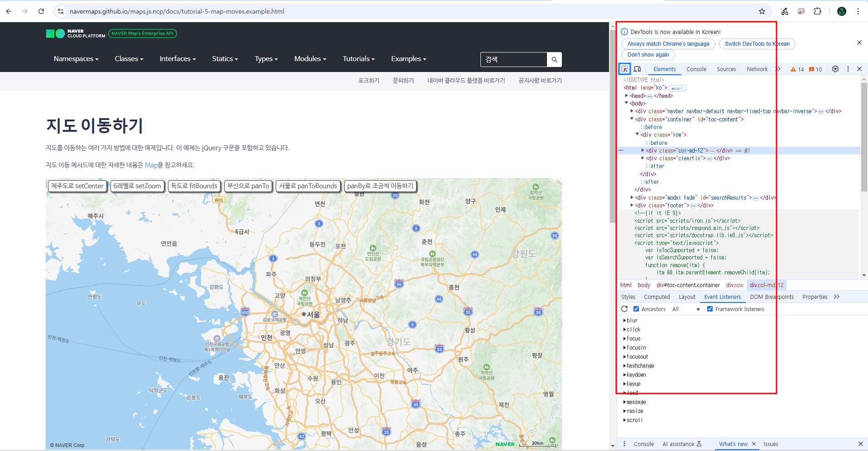Expand the blur event listener
868x451 pixels.
click(x=625, y=320)
